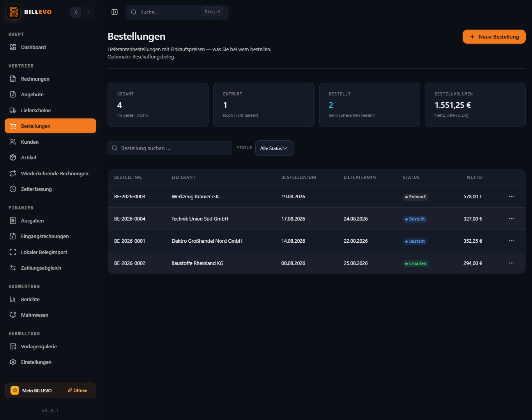Create a Neue Bestellung
Screen dimensions: 532x420
(494, 37)
